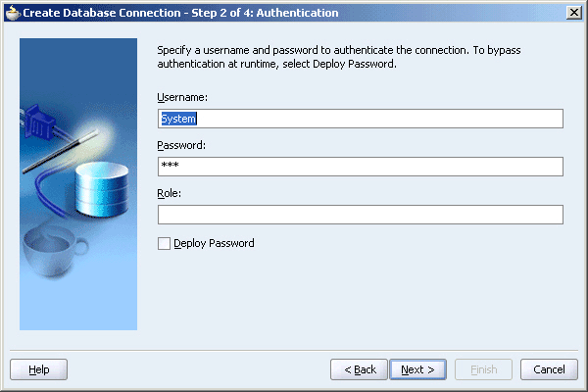Click the Password: label

pos(181,146)
